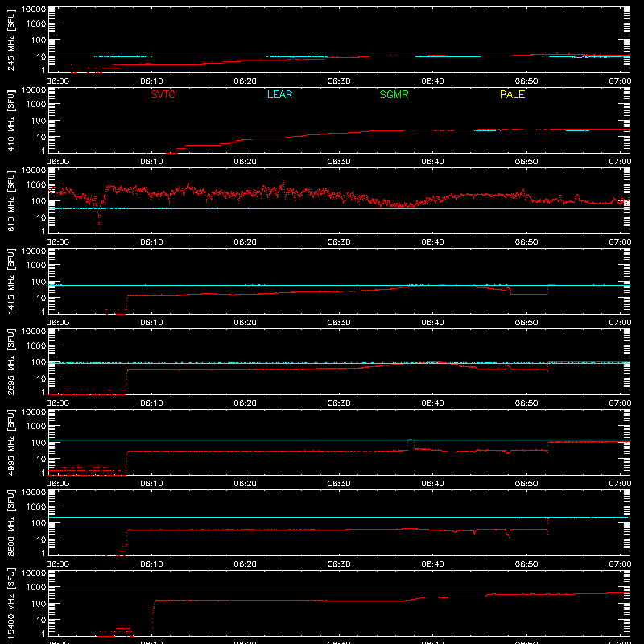Select the 2695 MHz [SFU] axis title
Image resolution: width=644 pixels, height=644 pixels.
pyautogui.click(x=11, y=362)
